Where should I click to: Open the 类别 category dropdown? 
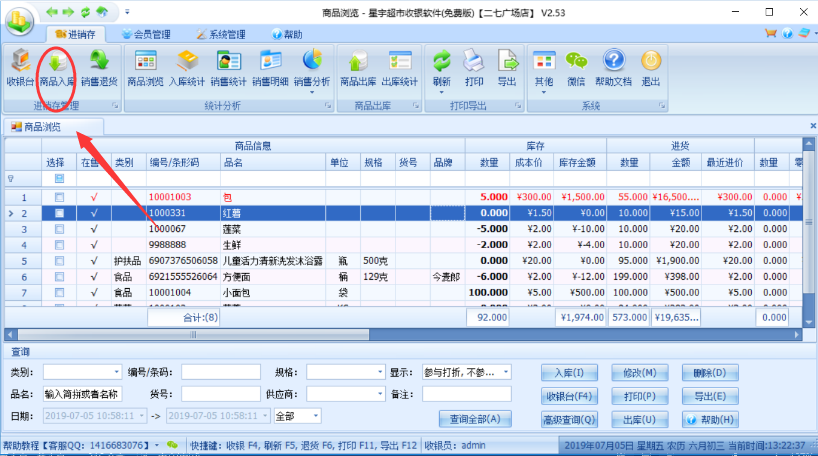(x=116, y=372)
